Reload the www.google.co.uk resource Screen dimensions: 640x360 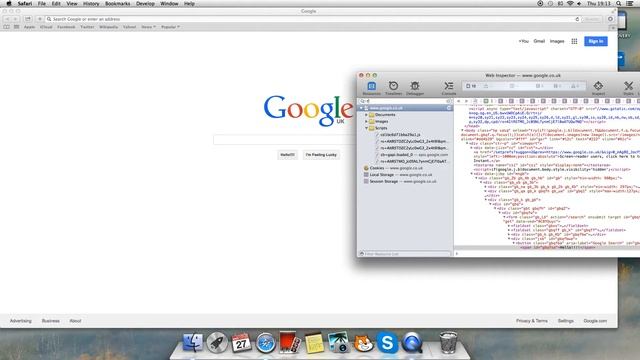click(x=449, y=108)
